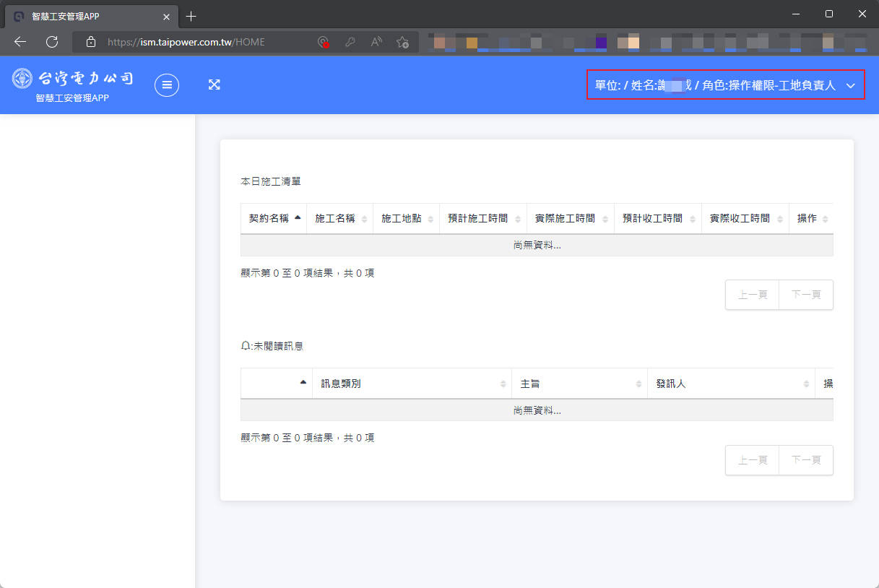Go back with the browser back arrow

coord(20,42)
